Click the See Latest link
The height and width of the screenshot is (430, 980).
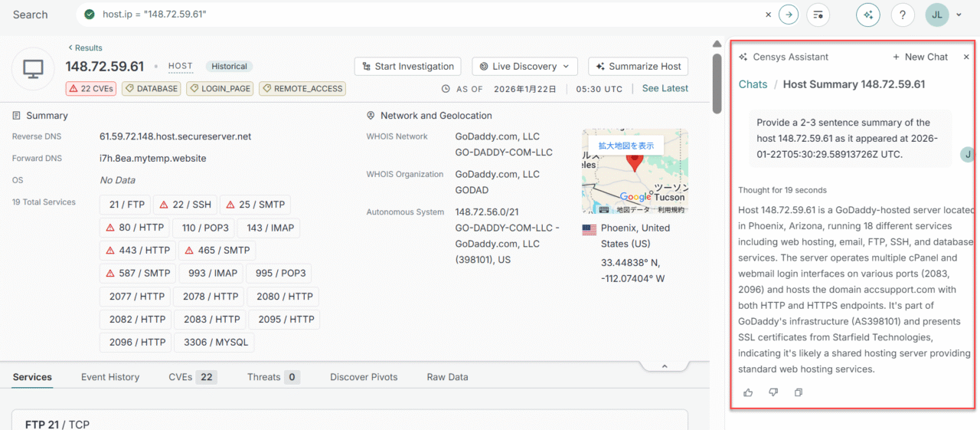(x=665, y=88)
